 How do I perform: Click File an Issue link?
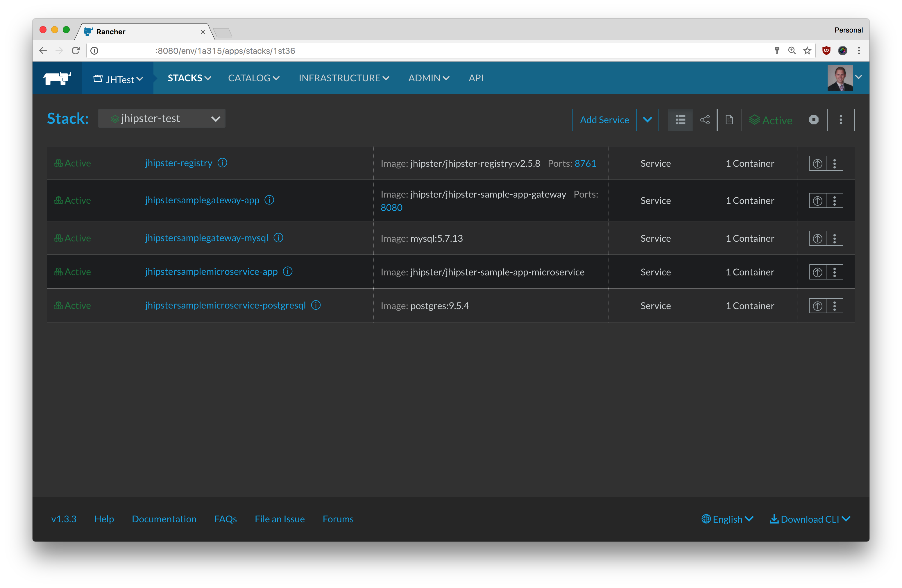tap(280, 519)
